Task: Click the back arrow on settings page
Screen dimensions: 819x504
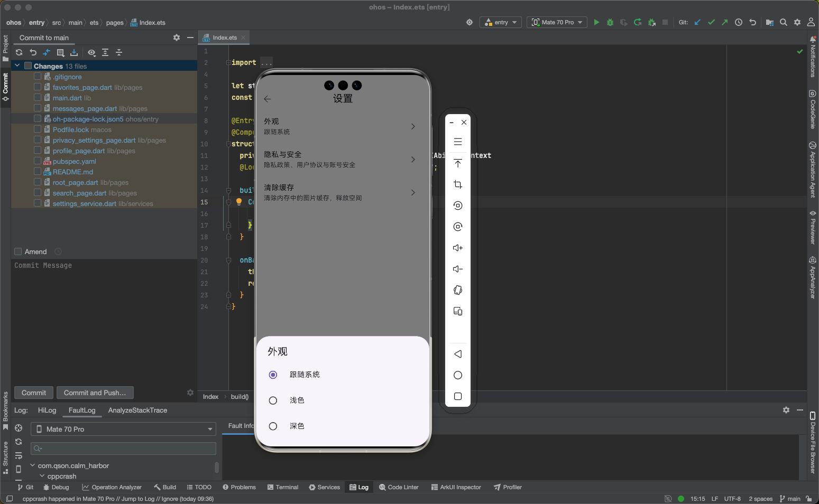Action: (x=268, y=99)
